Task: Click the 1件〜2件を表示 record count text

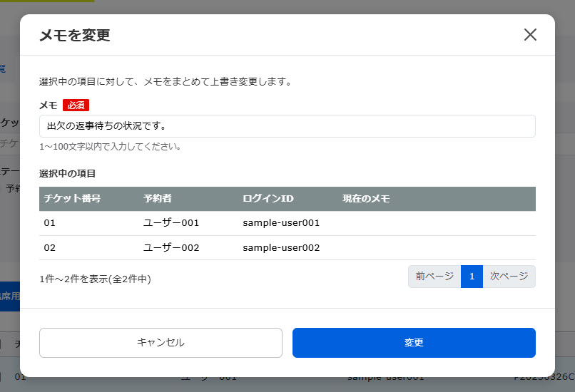Action: (95, 279)
